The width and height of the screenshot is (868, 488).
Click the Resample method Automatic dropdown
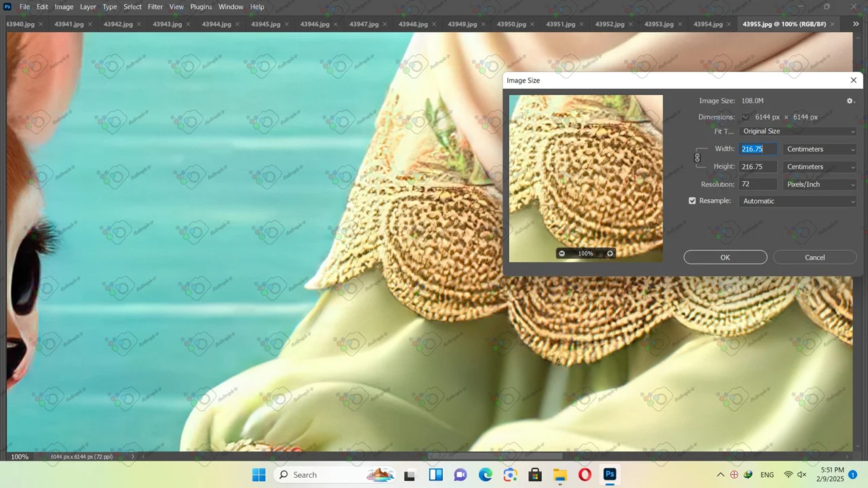point(798,201)
